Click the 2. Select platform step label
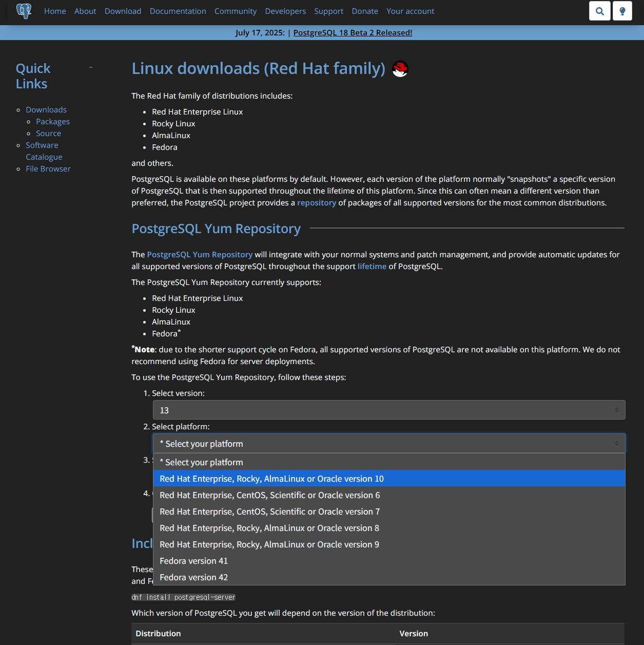This screenshot has width=644, height=645. click(x=177, y=426)
